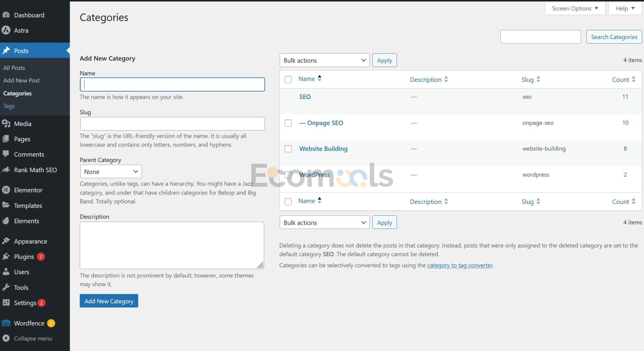The width and height of the screenshot is (644, 351).
Task: Click the WordPress post count 2
Action: click(625, 175)
